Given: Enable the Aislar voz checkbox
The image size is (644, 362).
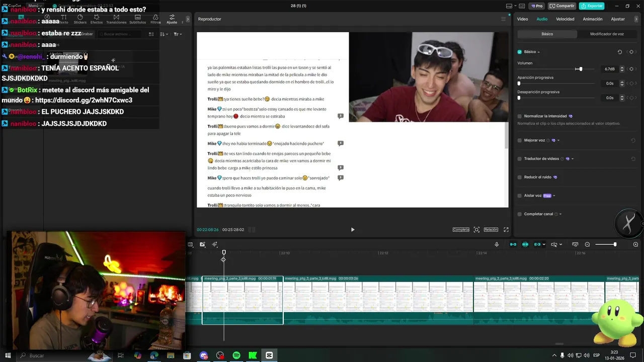Looking at the screenshot, I should coord(520,196).
